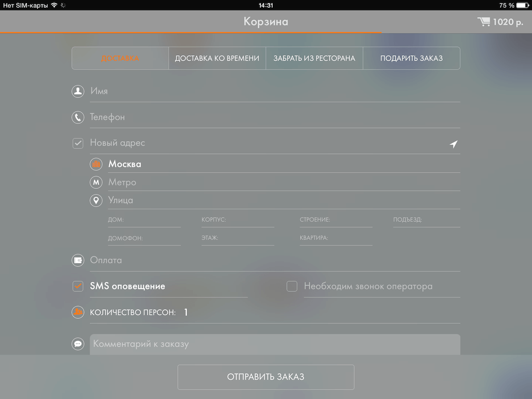Tap the metro M icon
Viewport: 532px width, 399px height.
tap(96, 183)
